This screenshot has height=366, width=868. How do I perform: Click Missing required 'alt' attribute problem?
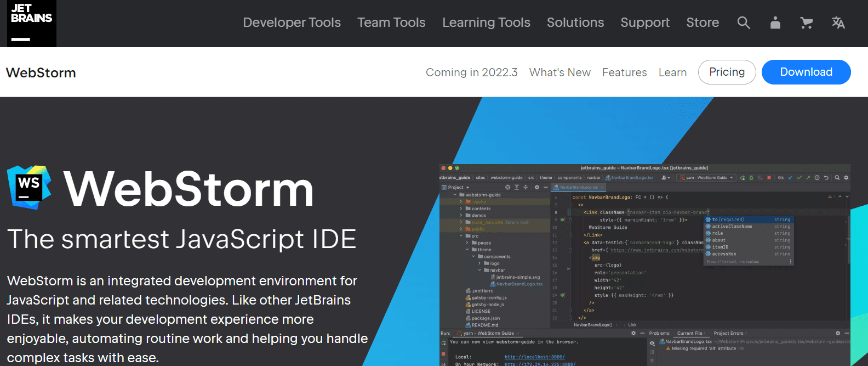point(704,348)
